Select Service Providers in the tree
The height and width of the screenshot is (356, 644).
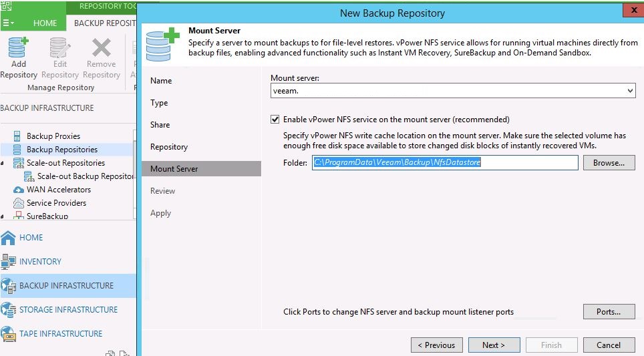[56, 203]
